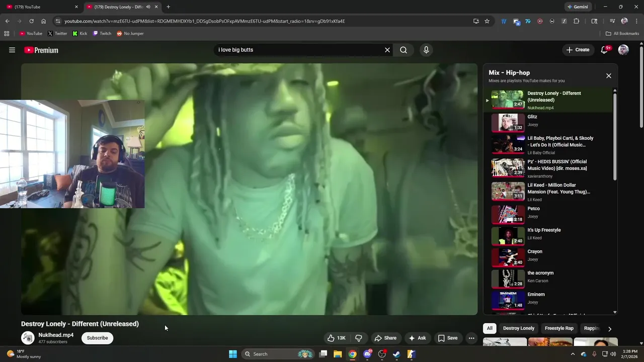Play Lil Baby, Playboi Carti - Let's Do It

click(x=548, y=145)
